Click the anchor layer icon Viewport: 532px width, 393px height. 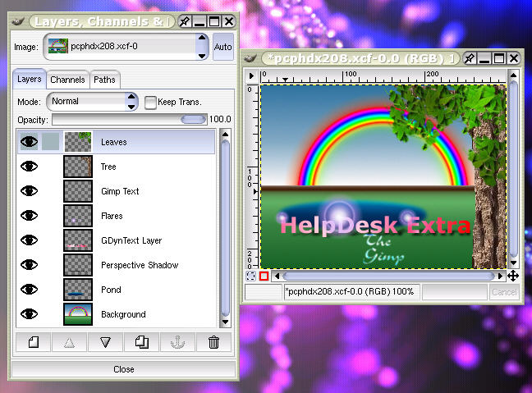click(x=177, y=343)
